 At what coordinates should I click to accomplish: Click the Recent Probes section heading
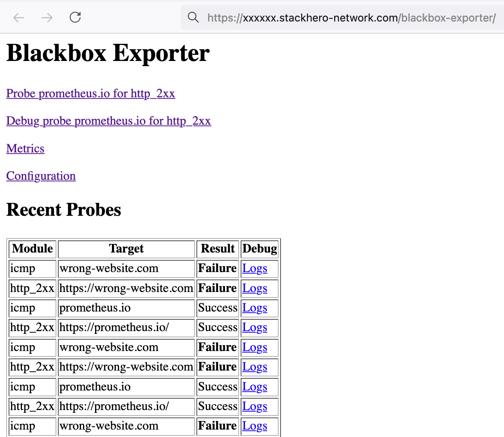pos(63,210)
